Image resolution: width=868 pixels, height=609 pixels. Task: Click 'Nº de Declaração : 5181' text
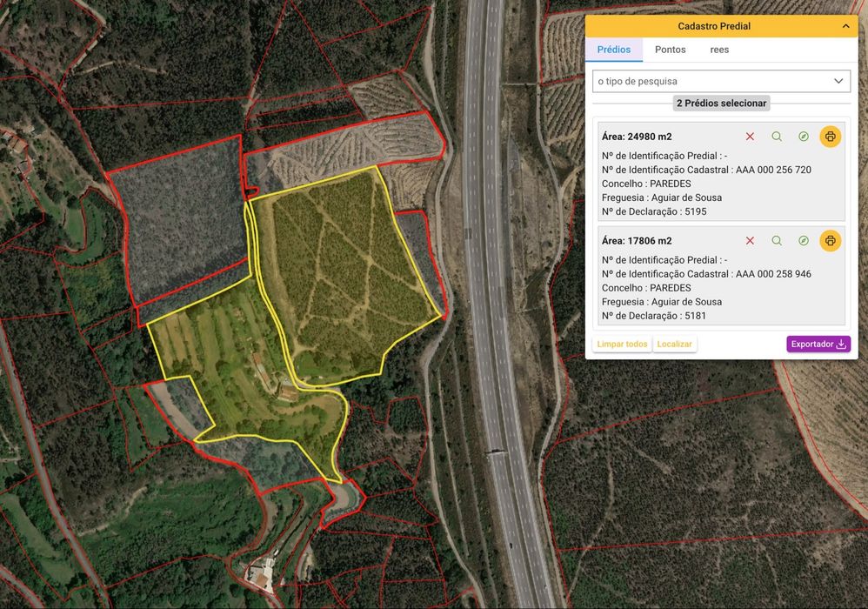654,316
